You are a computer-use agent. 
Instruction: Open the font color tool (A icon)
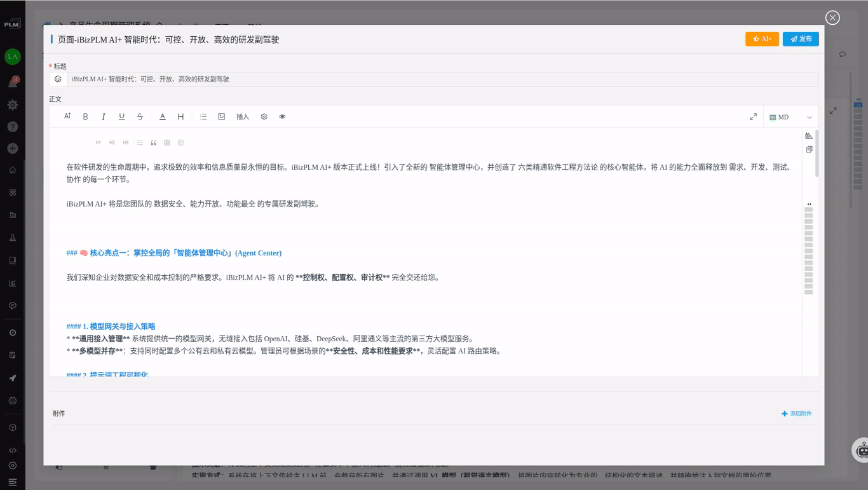[x=161, y=116]
